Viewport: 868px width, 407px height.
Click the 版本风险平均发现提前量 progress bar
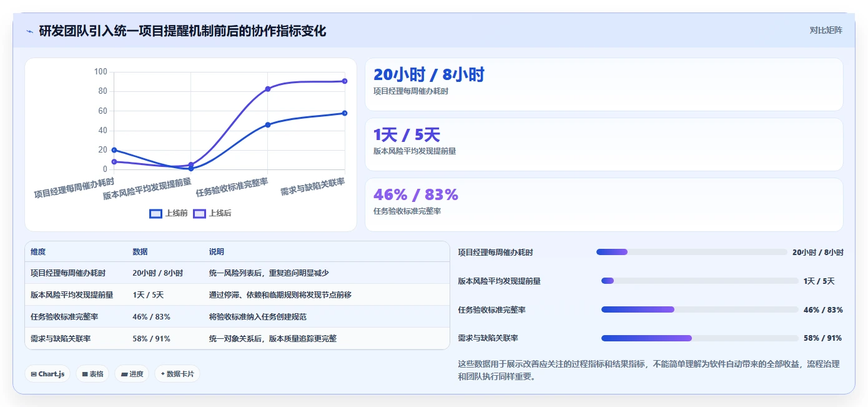[x=700, y=281]
